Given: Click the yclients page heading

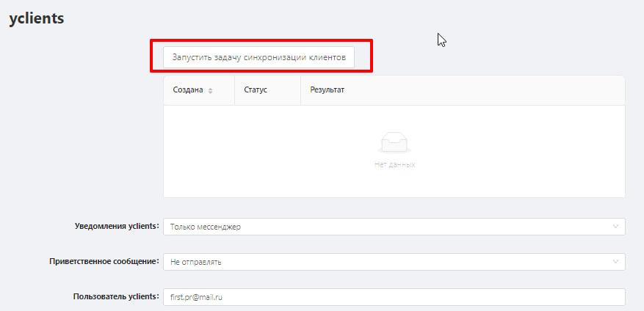Looking at the screenshot, I should 37,18.
